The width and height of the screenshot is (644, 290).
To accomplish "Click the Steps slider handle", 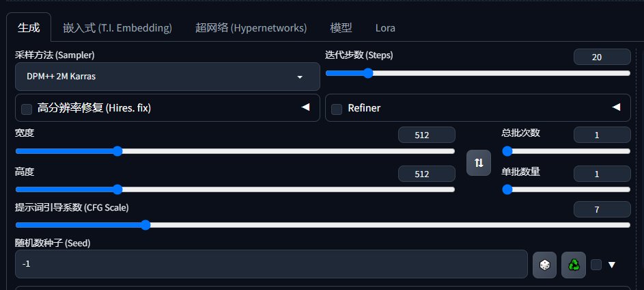I will pos(368,73).
